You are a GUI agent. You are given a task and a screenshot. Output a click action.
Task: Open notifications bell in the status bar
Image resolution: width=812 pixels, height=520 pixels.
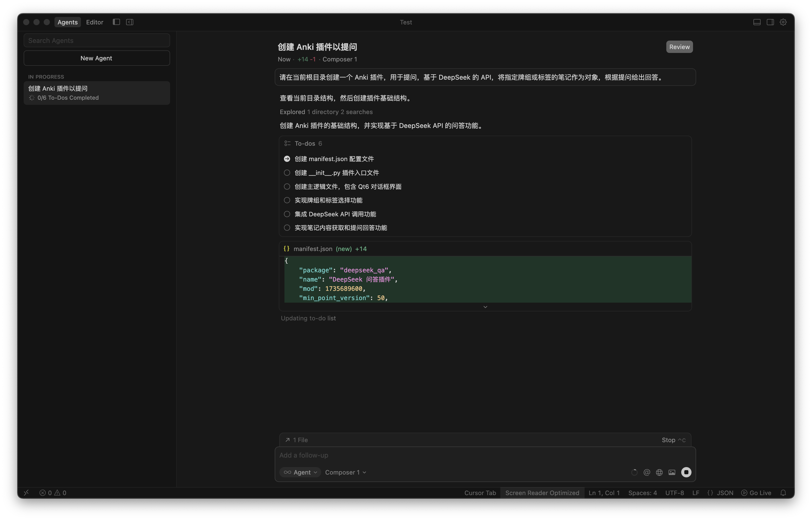tap(783, 493)
